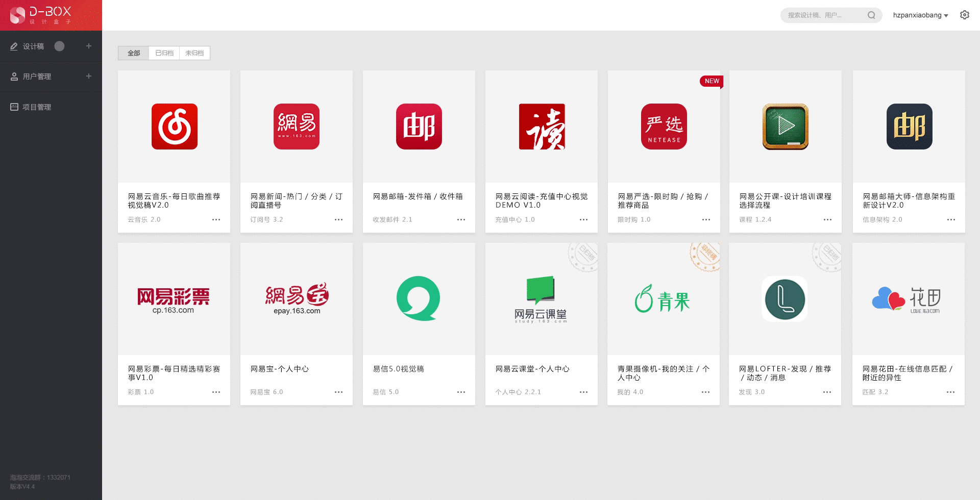Open 网易新闻-热门/分类/订阅直播号 title

(x=297, y=201)
